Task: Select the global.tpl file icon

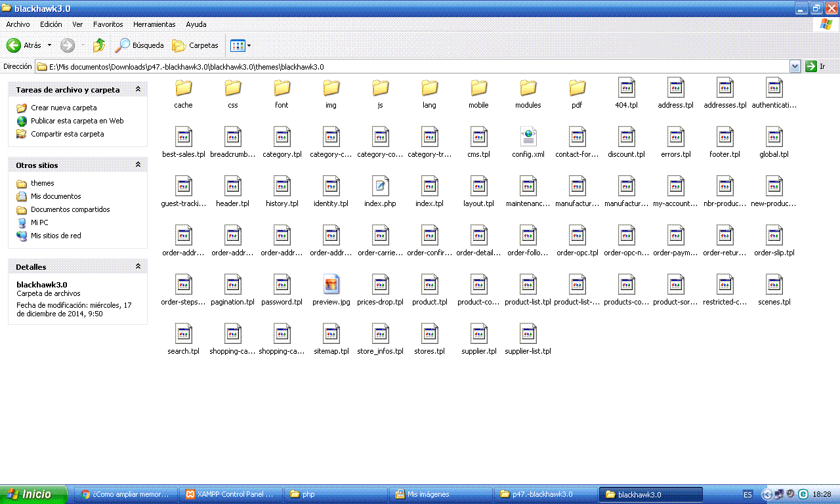Action: pos(774,136)
